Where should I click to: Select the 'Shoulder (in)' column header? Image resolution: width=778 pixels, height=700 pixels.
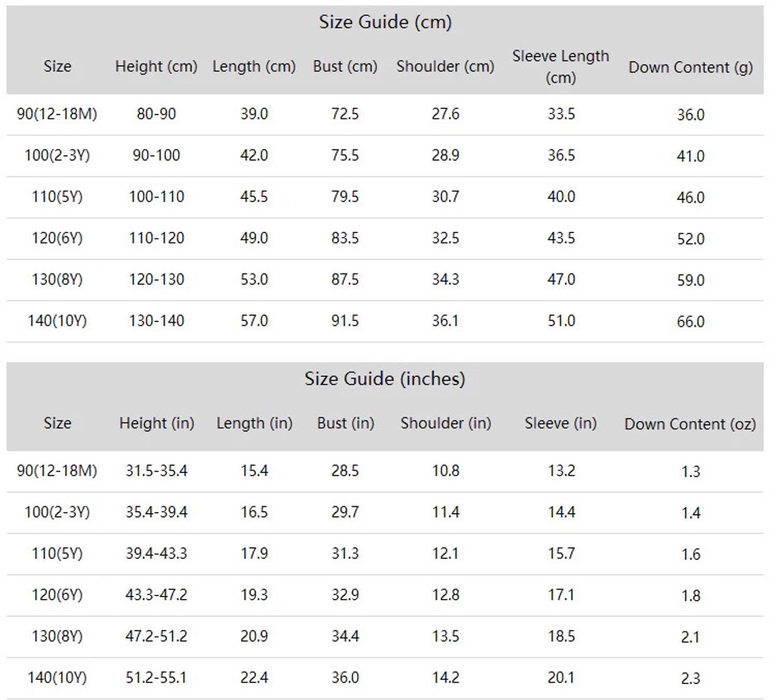[x=446, y=424]
